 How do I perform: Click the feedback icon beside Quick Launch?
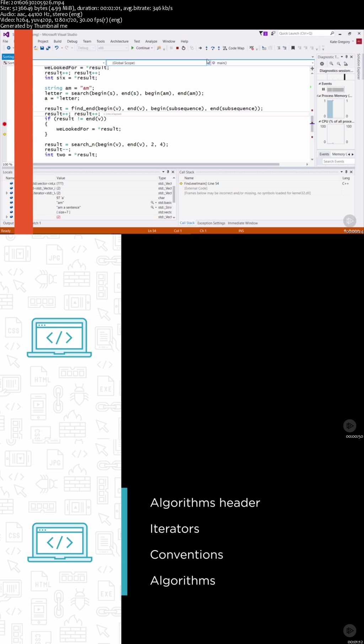pyautogui.click(x=273, y=33)
